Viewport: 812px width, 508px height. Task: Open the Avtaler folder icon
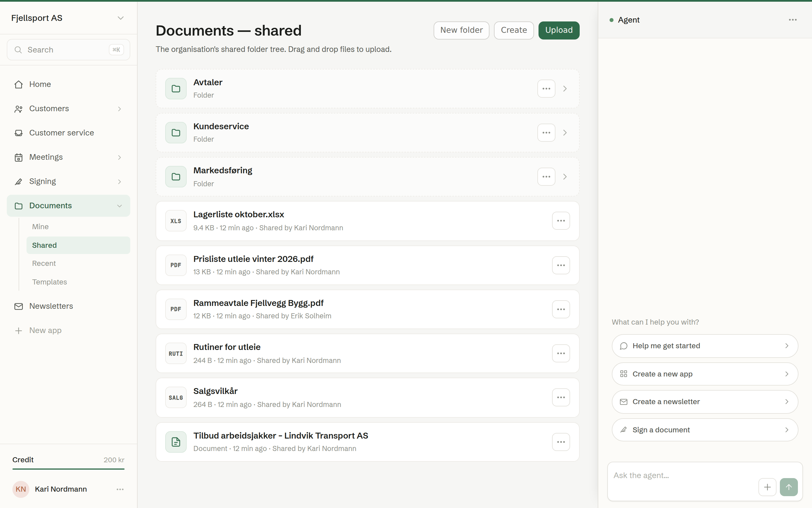[176, 89]
